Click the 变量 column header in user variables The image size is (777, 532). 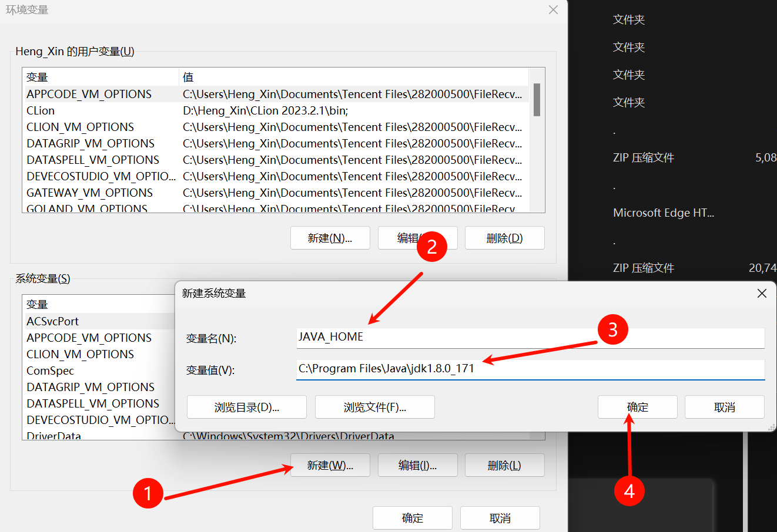pos(100,77)
